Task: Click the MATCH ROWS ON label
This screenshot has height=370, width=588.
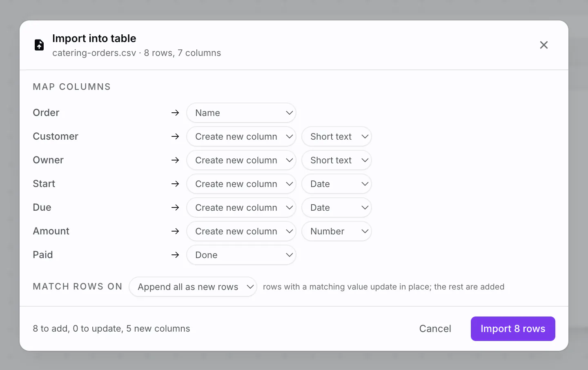Action: point(78,287)
